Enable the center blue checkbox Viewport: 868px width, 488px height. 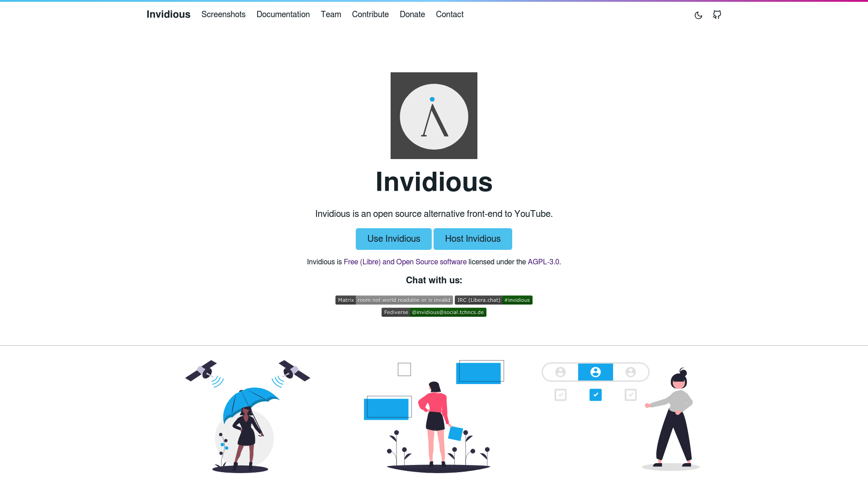[595, 394]
